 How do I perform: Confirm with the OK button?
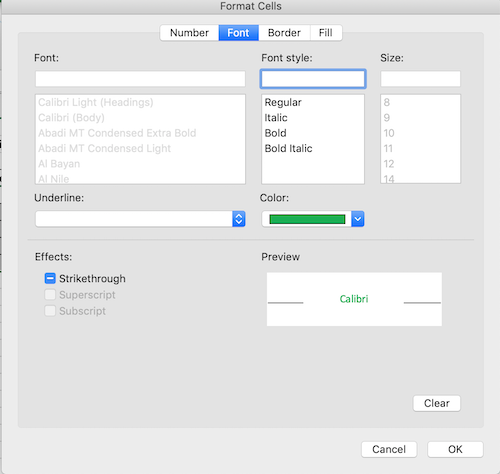tap(455, 449)
